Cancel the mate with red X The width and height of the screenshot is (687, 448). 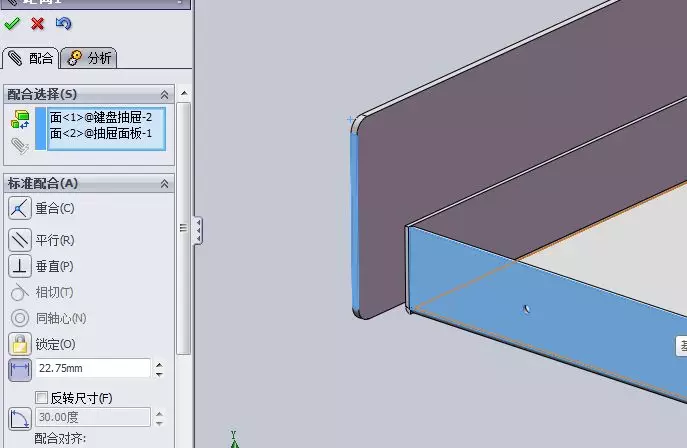tap(38, 23)
